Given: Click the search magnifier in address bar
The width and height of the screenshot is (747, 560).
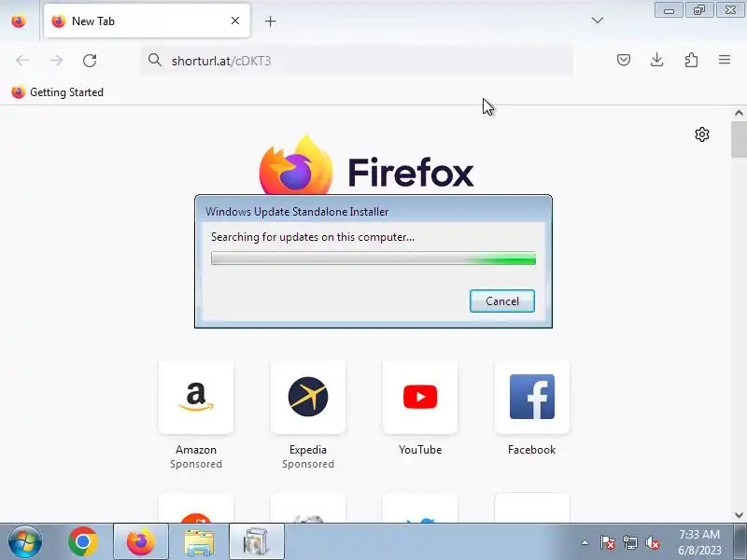Looking at the screenshot, I should (x=154, y=60).
